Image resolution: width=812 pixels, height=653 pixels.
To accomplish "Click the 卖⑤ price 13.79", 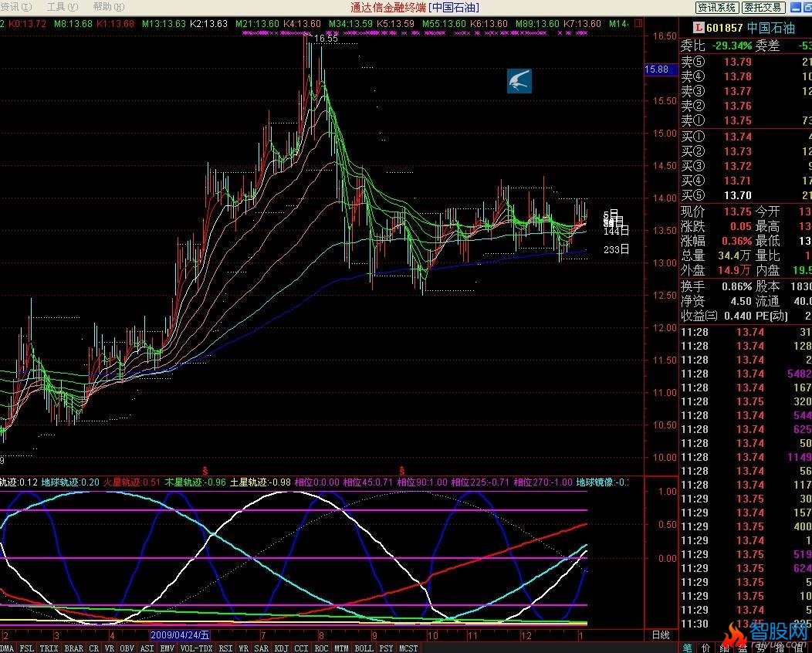I will 737,62.
